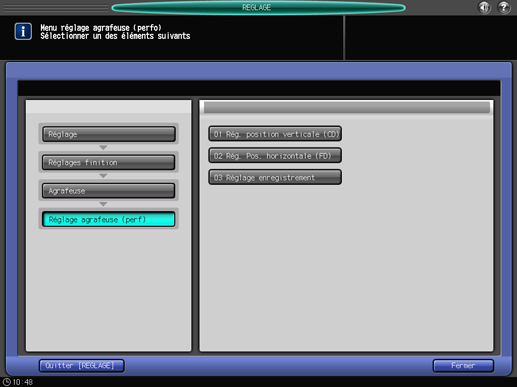Click the clock icon beside 10:48
Image resolution: width=517 pixels, height=387 pixels.
click(x=7, y=382)
